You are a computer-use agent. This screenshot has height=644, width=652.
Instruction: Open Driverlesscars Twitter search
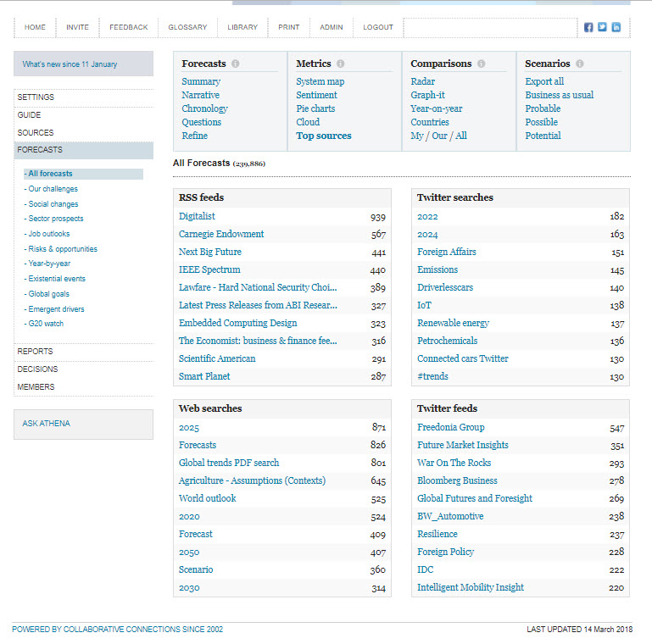(445, 287)
